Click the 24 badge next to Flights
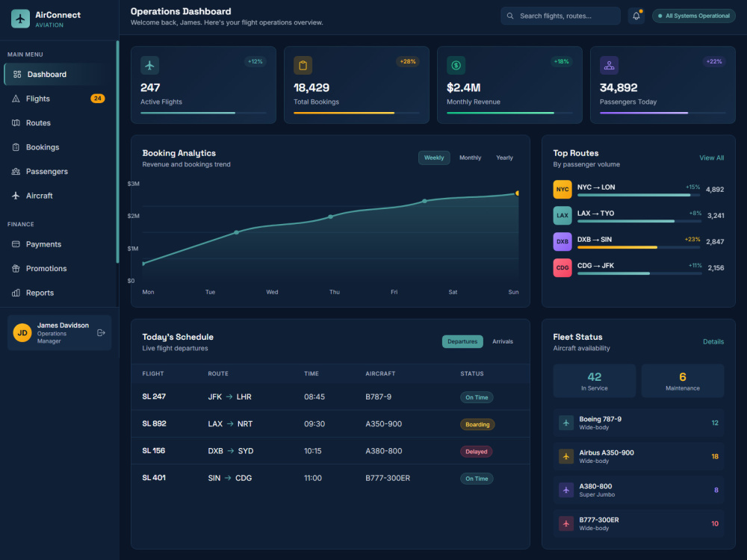Viewport: 747px width, 560px height. click(98, 99)
